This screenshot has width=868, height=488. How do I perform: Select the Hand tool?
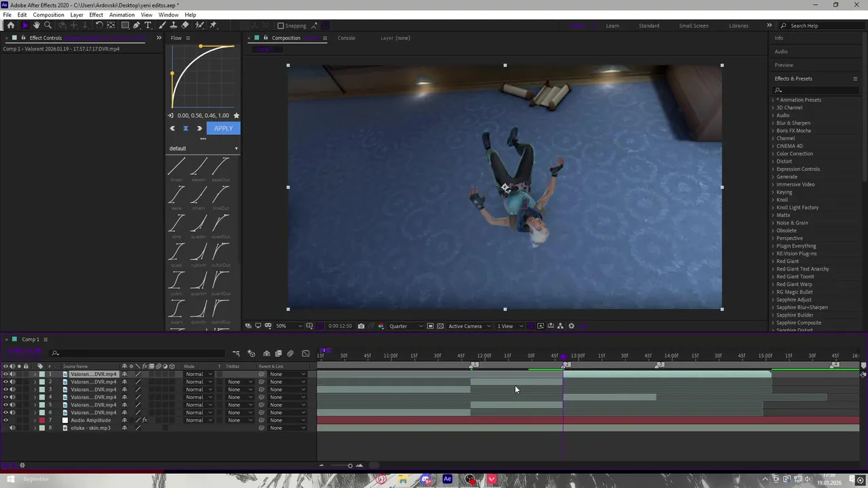[37, 26]
